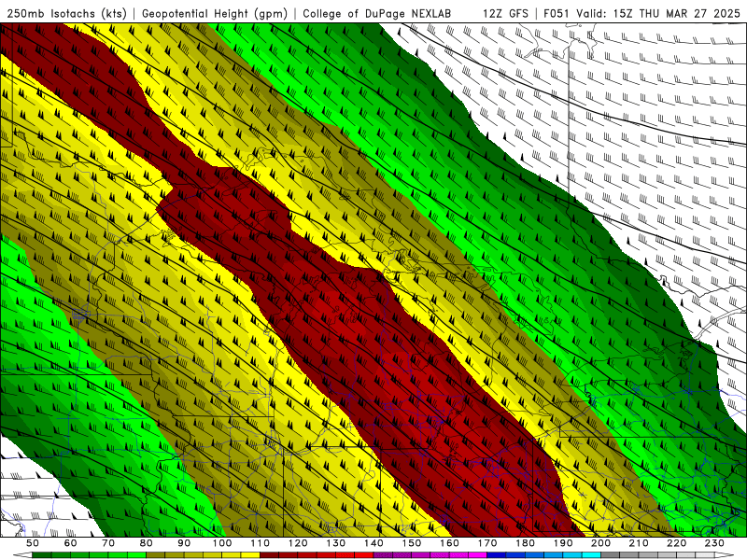The image size is (747, 560).
Task: Click the 'College of DuPage NEXLAB' text
Action: tap(376, 14)
